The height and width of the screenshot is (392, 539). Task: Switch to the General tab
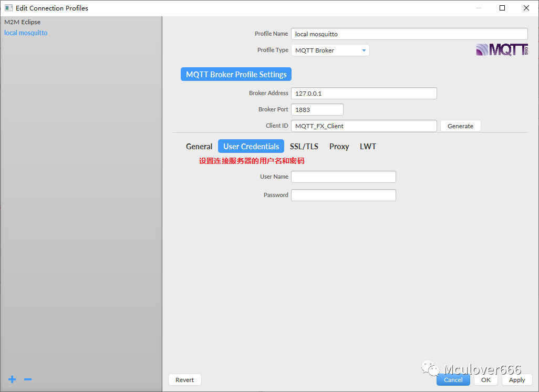point(199,147)
